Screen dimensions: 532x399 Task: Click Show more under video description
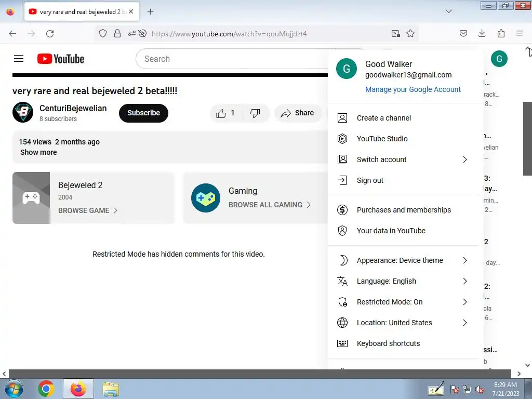coord(38,152)
